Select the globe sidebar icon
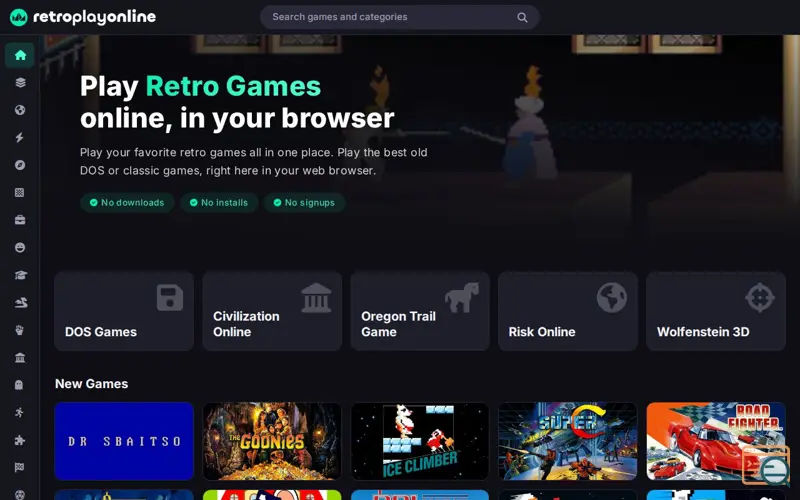Viewport: 800px width, 500px height. 20,110
